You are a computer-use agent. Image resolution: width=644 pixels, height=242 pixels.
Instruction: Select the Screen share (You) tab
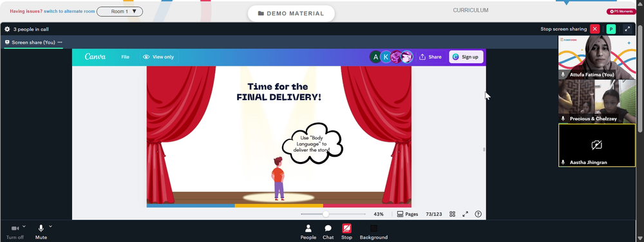pos(33,43)
